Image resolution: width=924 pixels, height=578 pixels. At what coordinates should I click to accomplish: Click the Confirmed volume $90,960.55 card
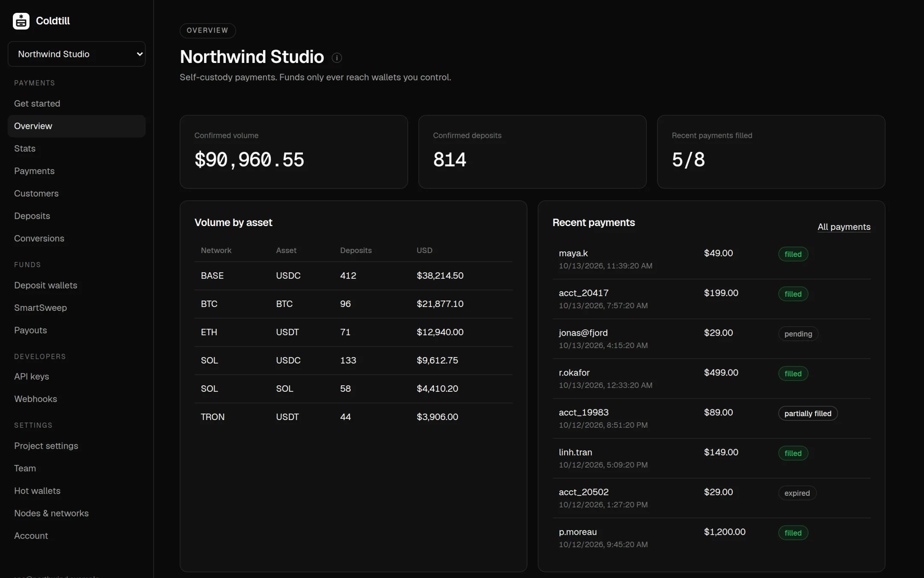click(x=293, y=152)
